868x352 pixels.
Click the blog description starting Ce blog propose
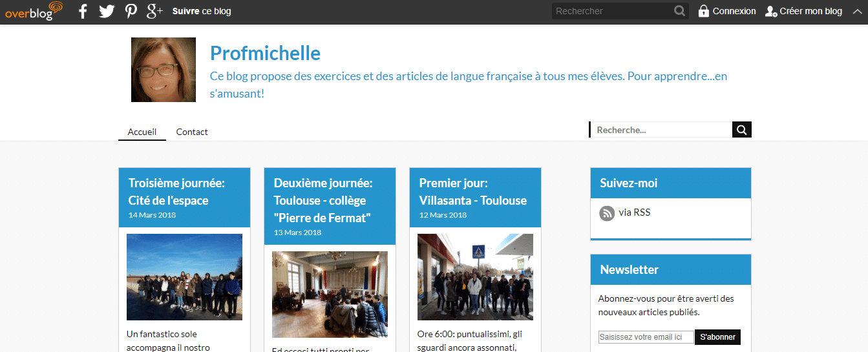click(469, 85)
